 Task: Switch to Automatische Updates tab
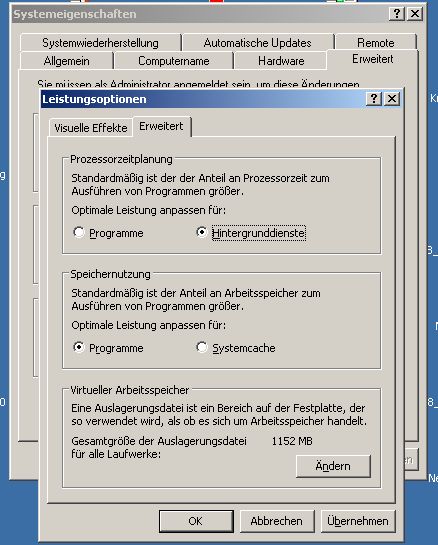(x=258, y=43)
